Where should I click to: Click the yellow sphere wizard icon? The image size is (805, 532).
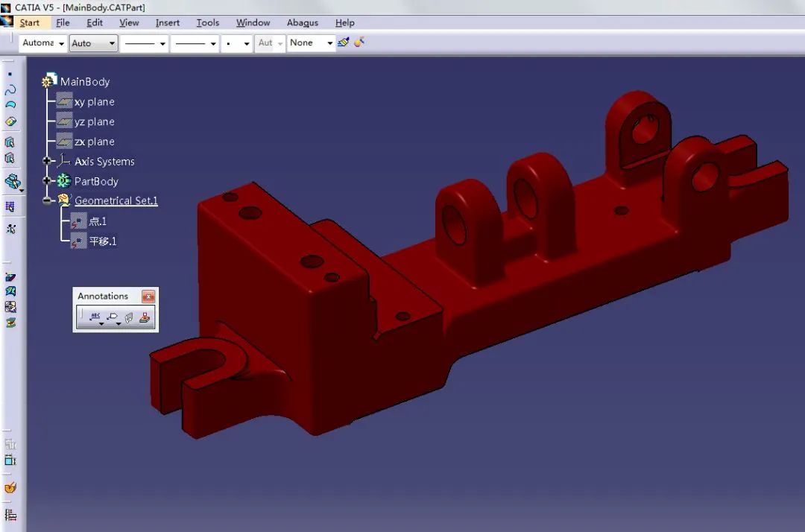359,42
